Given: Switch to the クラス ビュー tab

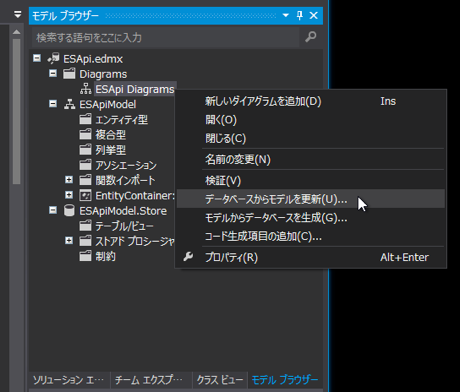Looking at the screenshot, I should pyautogui.click(x=220, y=380).
